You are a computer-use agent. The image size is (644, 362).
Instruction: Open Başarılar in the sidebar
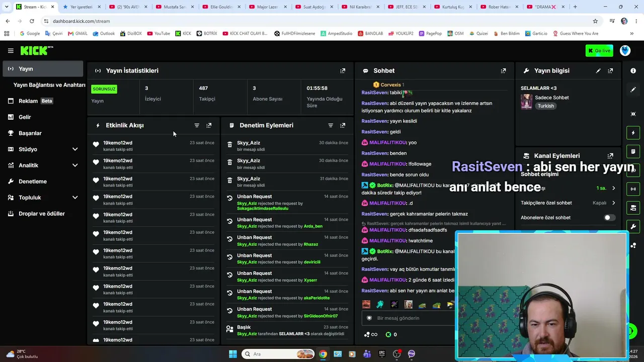[x=43, y=133]
